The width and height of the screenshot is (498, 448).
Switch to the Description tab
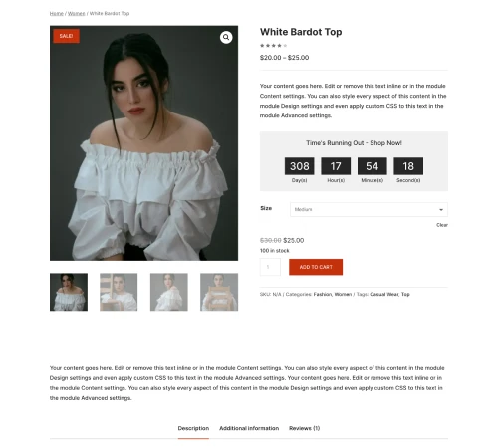coord(193,428)
